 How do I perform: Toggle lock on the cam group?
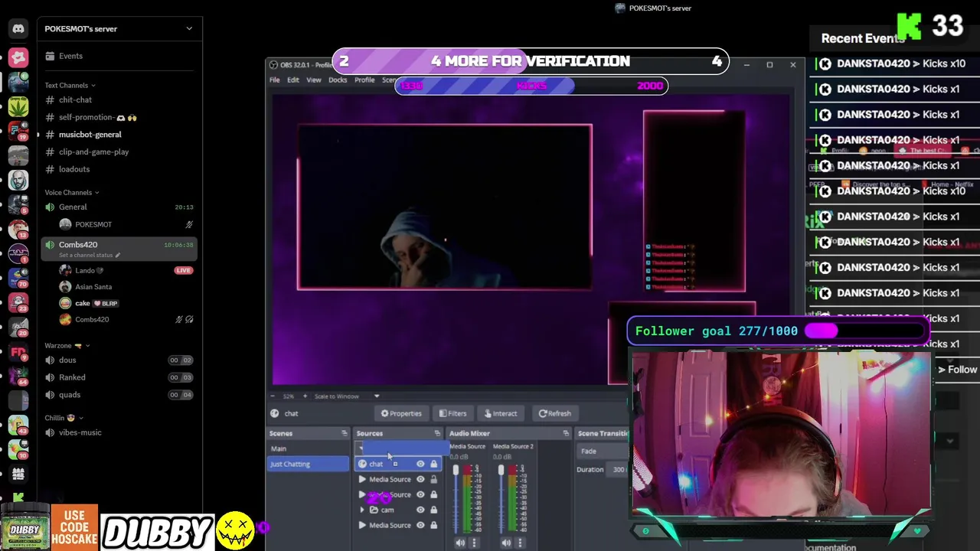[433, 510]
